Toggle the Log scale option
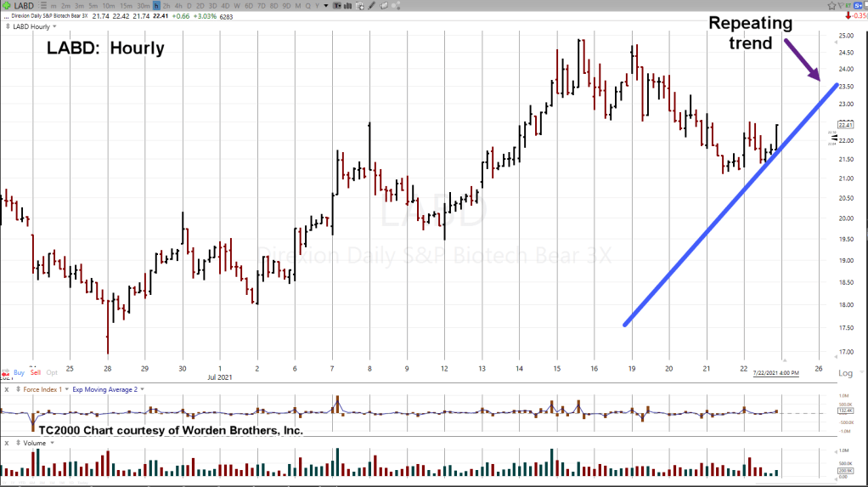The width and height of the screenshot is (868, 487). (845, 373)
